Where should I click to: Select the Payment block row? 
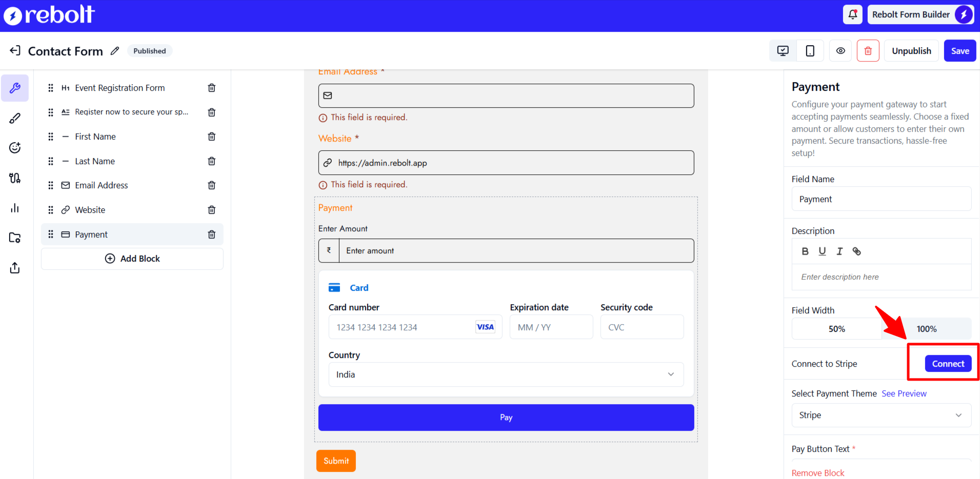132,234
